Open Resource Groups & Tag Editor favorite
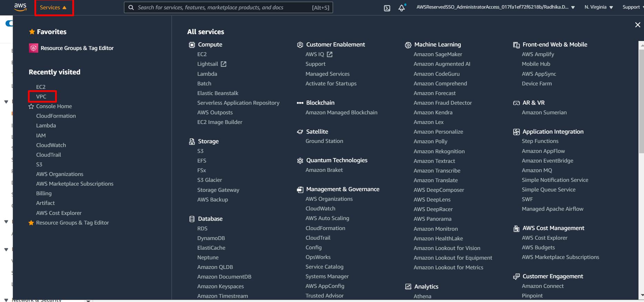The width and height of the screenshot is (644, 302). pyautogui.click(x=77, y=48)
